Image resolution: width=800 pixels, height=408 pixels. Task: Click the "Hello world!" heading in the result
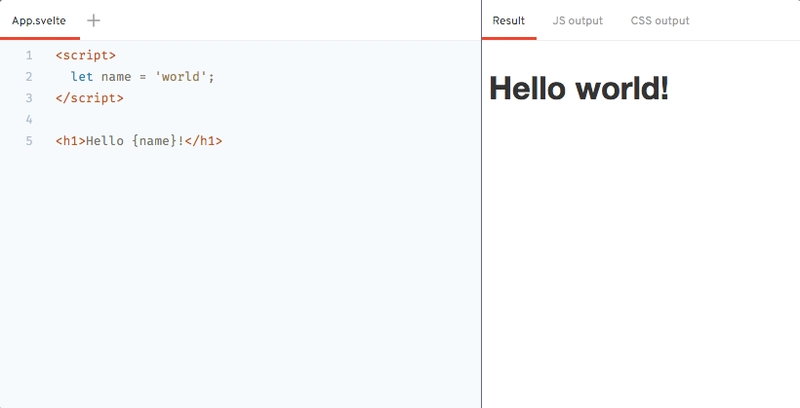coord(579,88)
